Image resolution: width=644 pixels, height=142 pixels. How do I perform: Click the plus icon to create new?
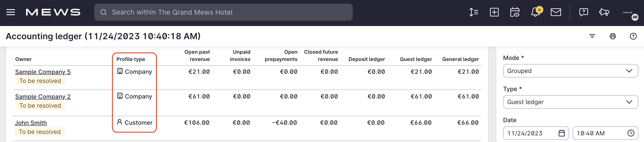tap(494, 12)
